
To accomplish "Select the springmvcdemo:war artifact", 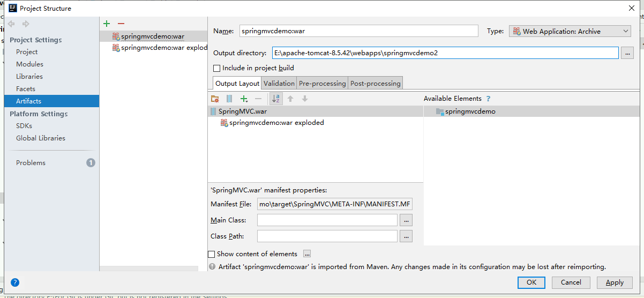I will click(153, 36).
